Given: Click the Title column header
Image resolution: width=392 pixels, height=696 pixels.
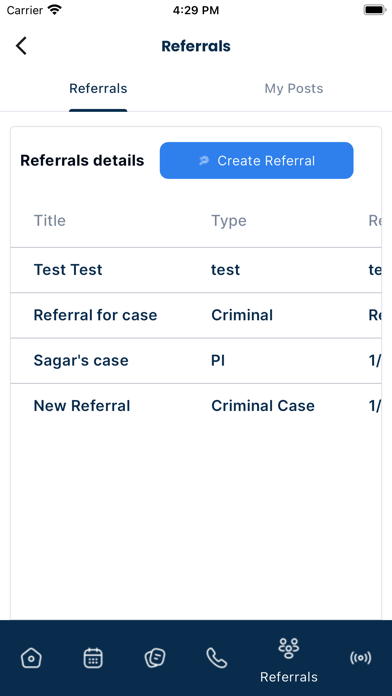Looking at the screenshot, I should 50,221.
